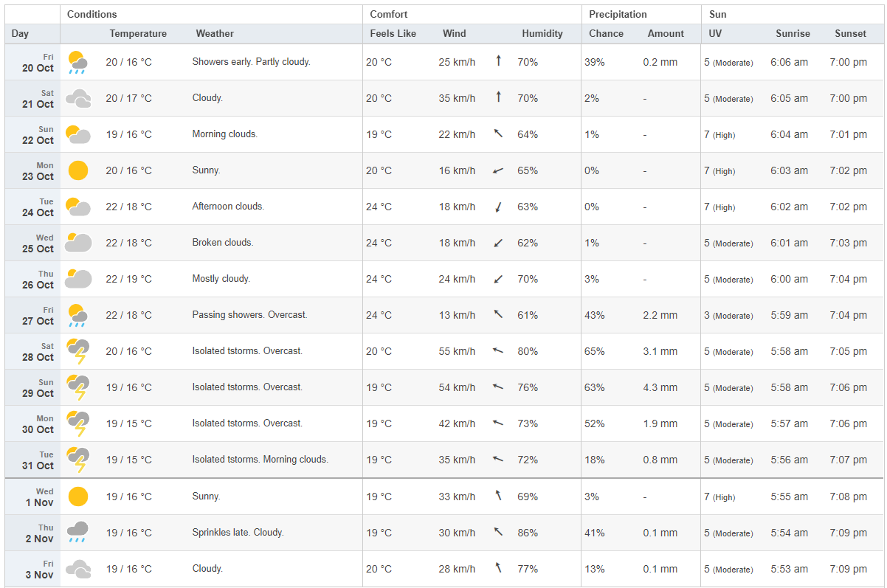The height and width of the screenshot is (588, 887).
Task: Click the wind direction arrow for Sat 28 Oct
Action: point(498,351)
